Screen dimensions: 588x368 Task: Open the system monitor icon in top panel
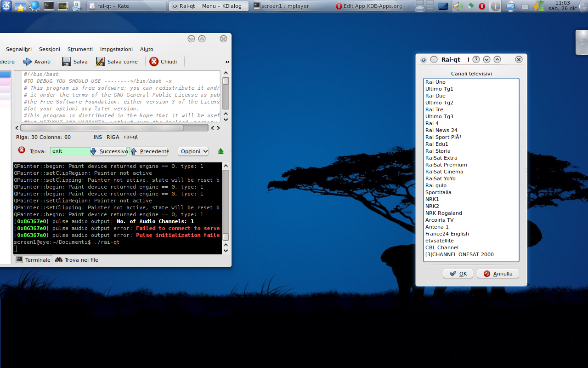pyautogui.click(x=63, y=6)
